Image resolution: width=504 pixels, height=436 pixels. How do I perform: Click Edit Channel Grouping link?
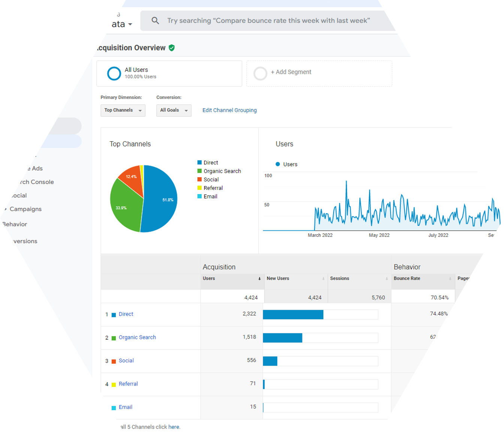(229, 110)
